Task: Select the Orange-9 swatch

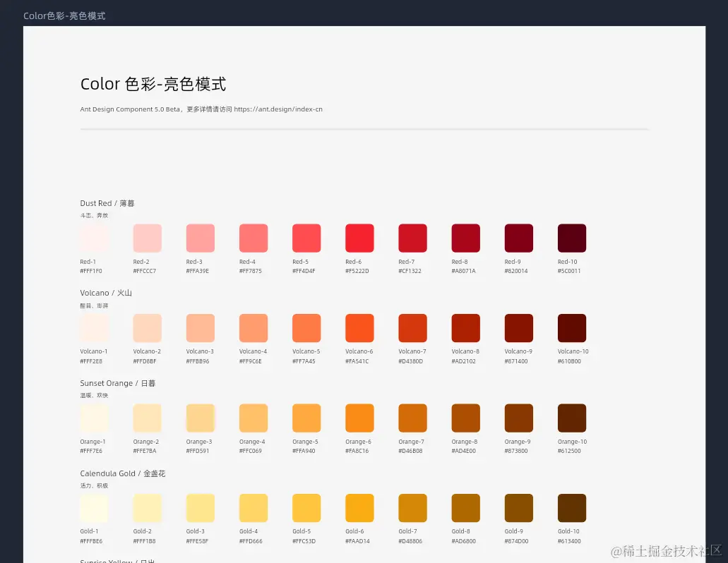Action: 518,418
